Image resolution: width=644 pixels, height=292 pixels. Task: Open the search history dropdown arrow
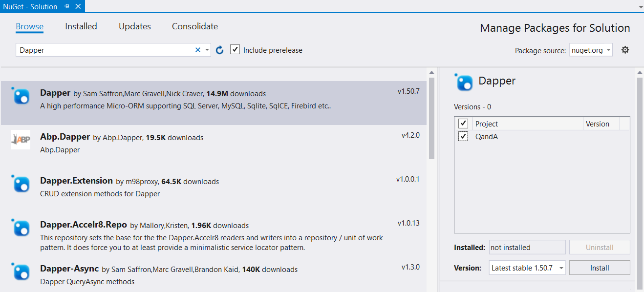tap(207, 50)
